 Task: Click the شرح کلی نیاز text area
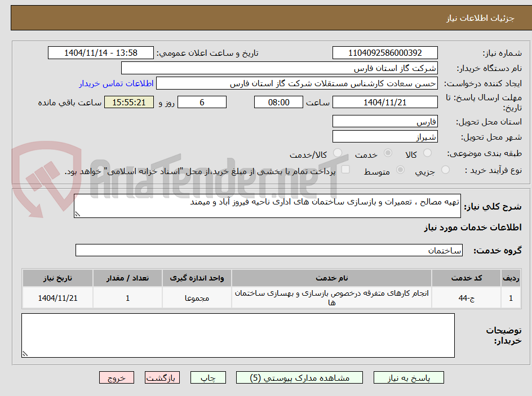coord(267,206)
